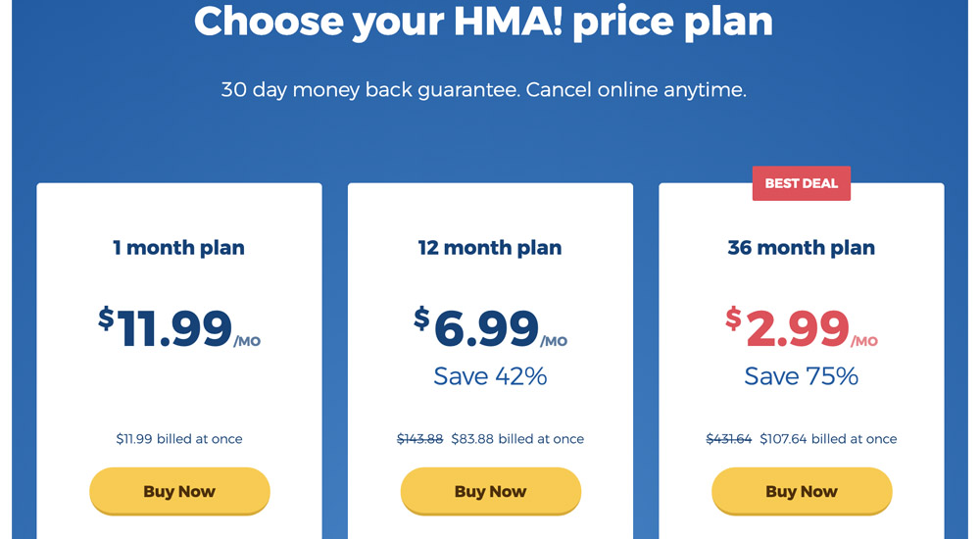This screenshot has height=539, width=980.
Task: Select the 36 month plan heading
Action: coord(802,248)
